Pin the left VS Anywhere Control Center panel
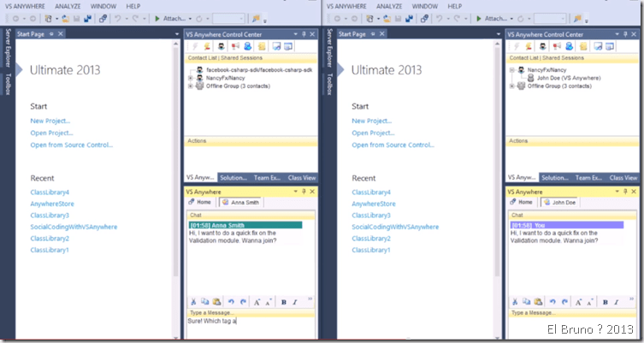Screen dimensions: 644x343 (303, 33)
